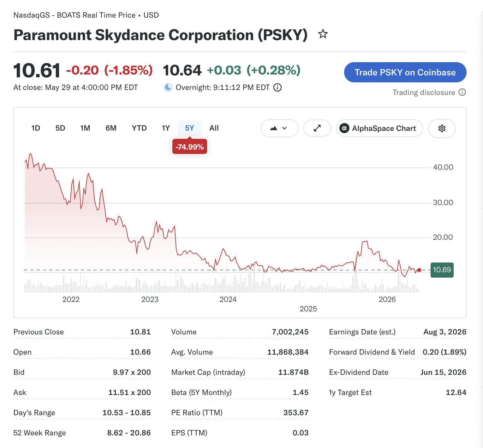This screenshot has height=448, width=483.
Task: Click the NasdaqGS BOATS Real Time Price text
Action: click(x=86, y=15)
